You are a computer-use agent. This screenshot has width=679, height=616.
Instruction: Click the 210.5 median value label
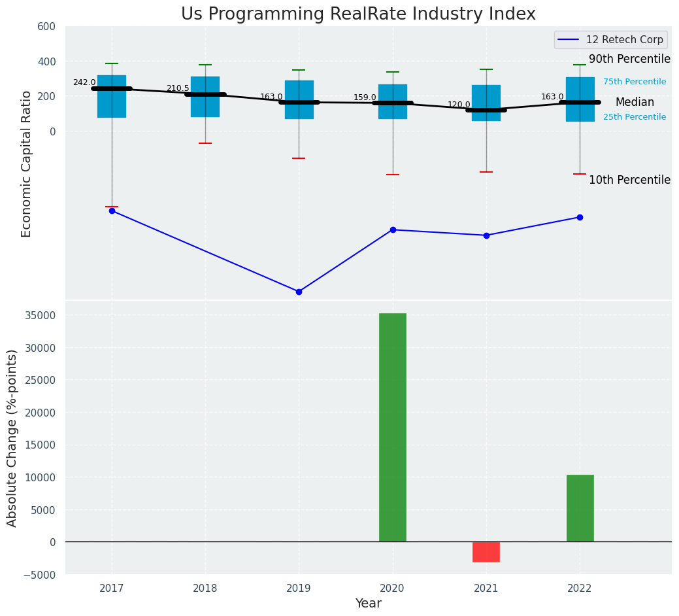coord(178,89)
